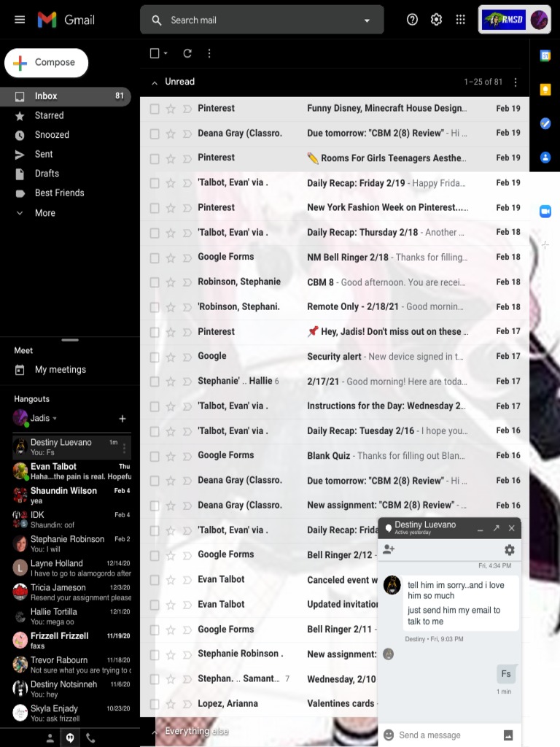This screenshot has height=747, width=560.
Task: Select the Blank Quiz email checkbox
Action: pos(155,456)
